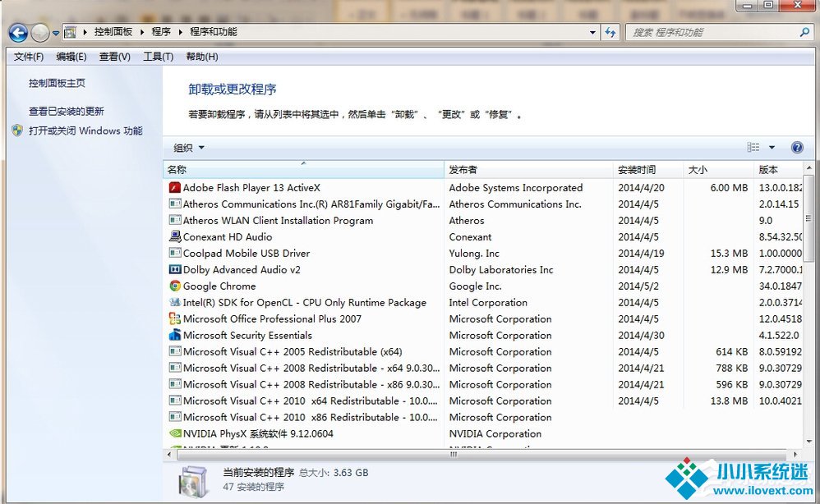Select Dolby Advanced Audio v2 icon
This screenshot has width=820, height=504.
click(175, 269)
